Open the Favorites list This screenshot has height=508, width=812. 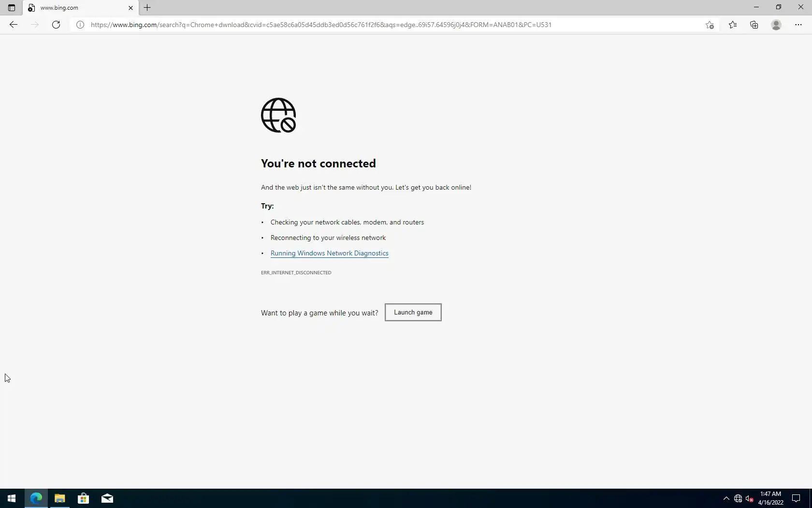733,25
